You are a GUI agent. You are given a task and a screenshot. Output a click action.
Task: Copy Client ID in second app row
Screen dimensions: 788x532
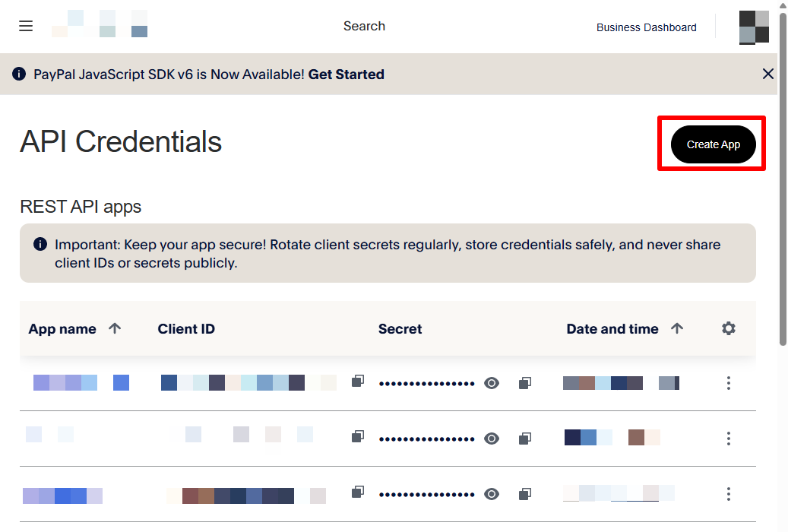tap(358, 437)
